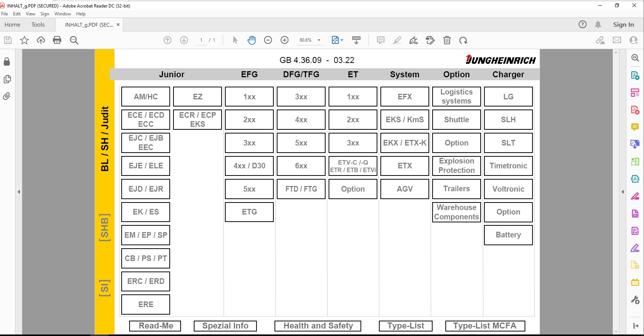
Task: Open the zoom dropdown showing 80.6%
Action: [310, 40]
